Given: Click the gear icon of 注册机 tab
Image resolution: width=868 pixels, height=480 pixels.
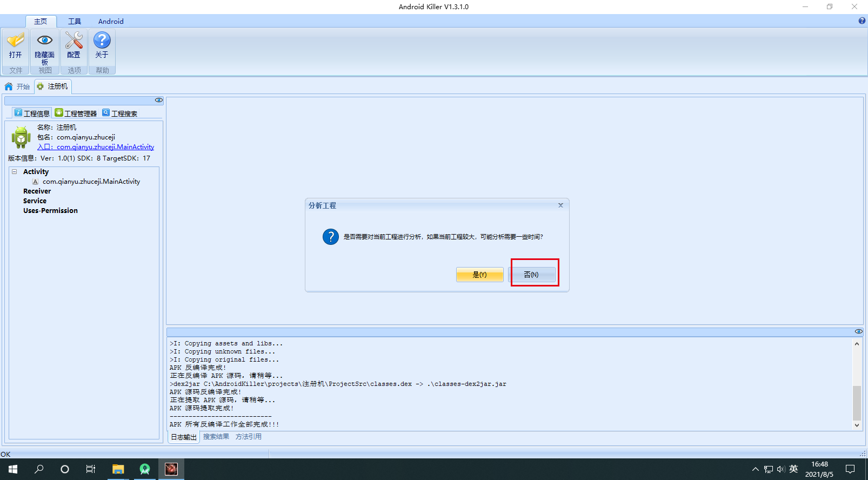Looking at the screenshot, I should [40, 86].
